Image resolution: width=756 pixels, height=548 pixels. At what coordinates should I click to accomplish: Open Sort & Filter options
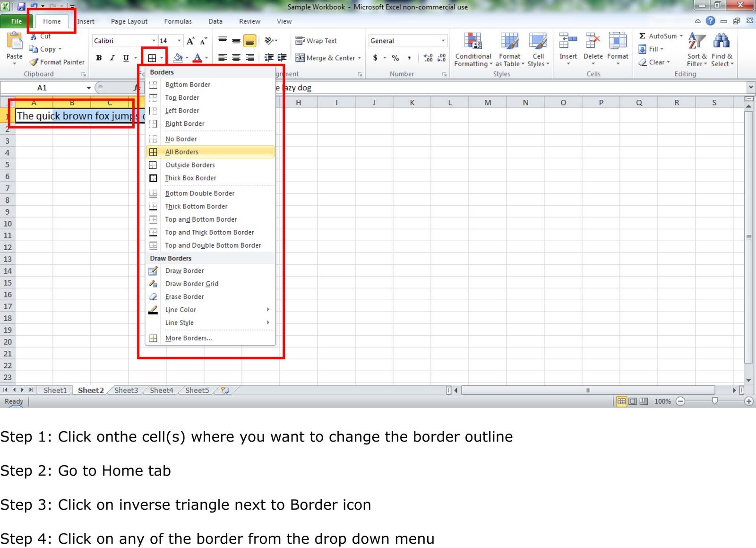click(696, 50)
